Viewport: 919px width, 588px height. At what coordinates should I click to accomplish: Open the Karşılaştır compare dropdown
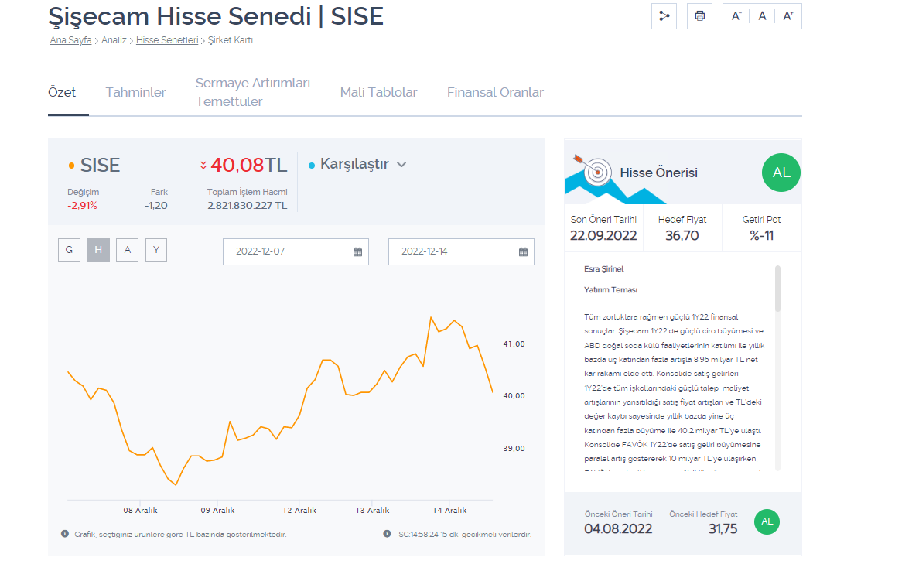(x=354, y=164)
